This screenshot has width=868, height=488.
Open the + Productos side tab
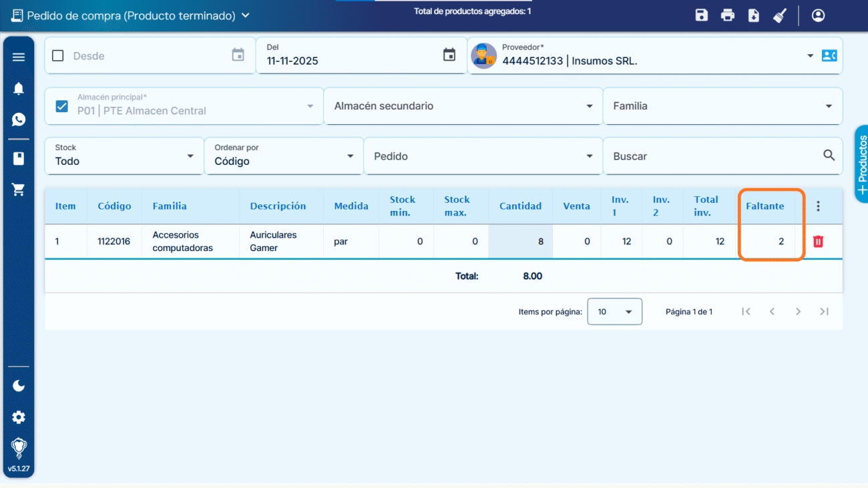(861, 164)
